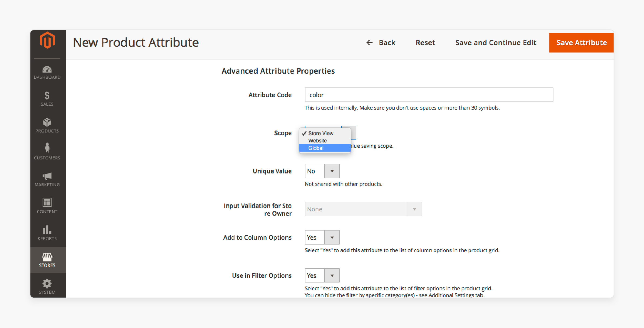Select Store View scope option
The width and height of the screenshot is (644, 328).
[x=325, y=133]
